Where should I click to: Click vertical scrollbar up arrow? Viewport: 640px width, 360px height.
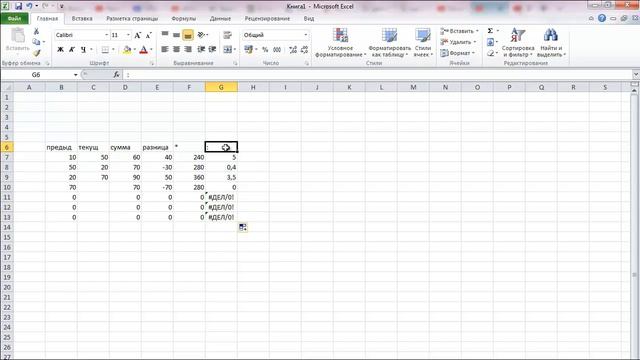tap(634, 91)
